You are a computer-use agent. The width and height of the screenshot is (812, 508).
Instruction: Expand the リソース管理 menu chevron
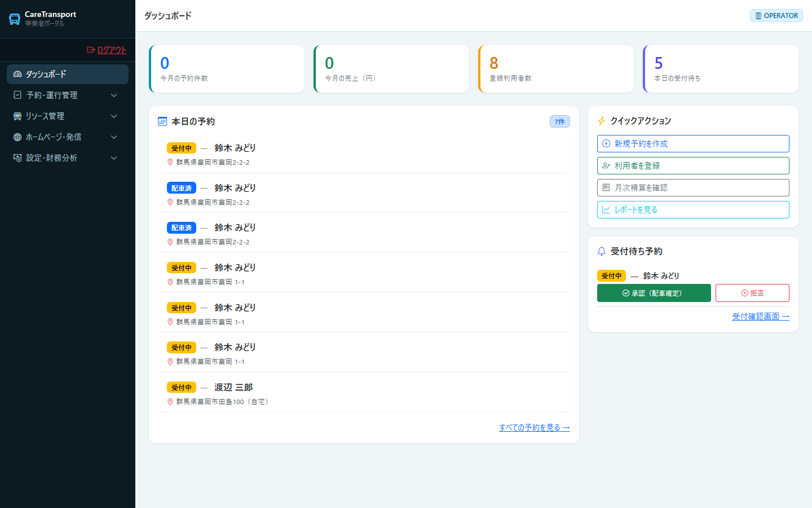(x=114, y=116)
